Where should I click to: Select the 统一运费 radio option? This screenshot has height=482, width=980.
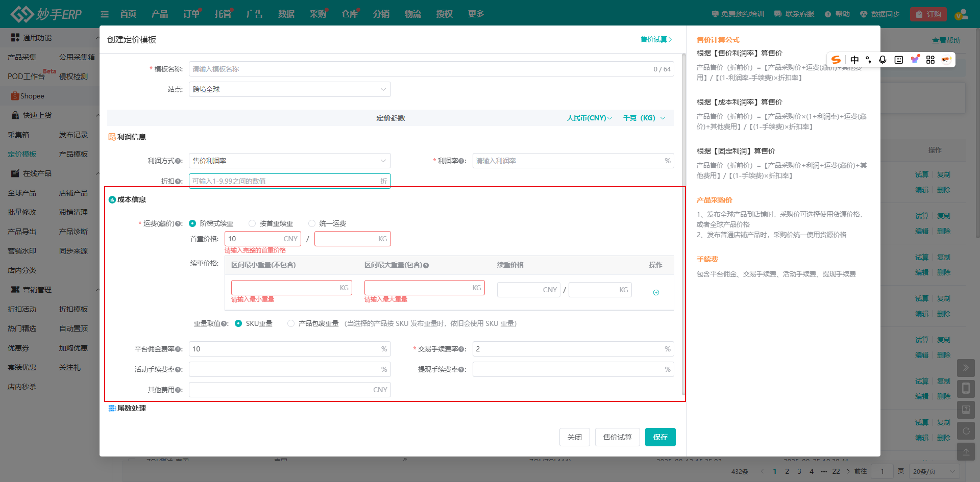pos(312,223)
